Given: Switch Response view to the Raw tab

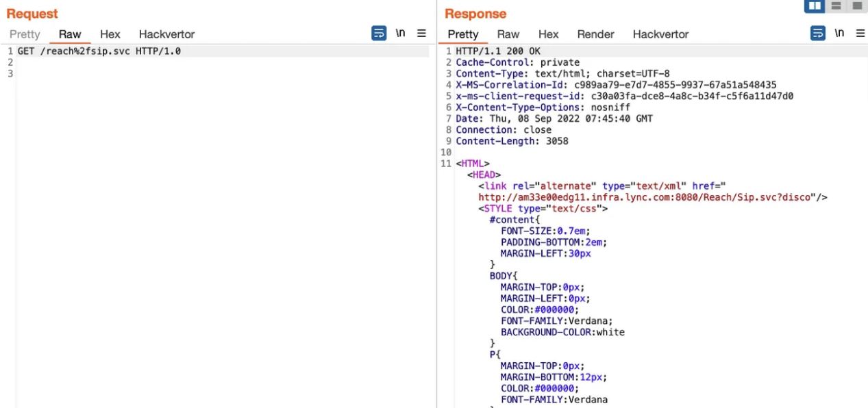Looking at the screenshot, I should click(x=508, y=34).
